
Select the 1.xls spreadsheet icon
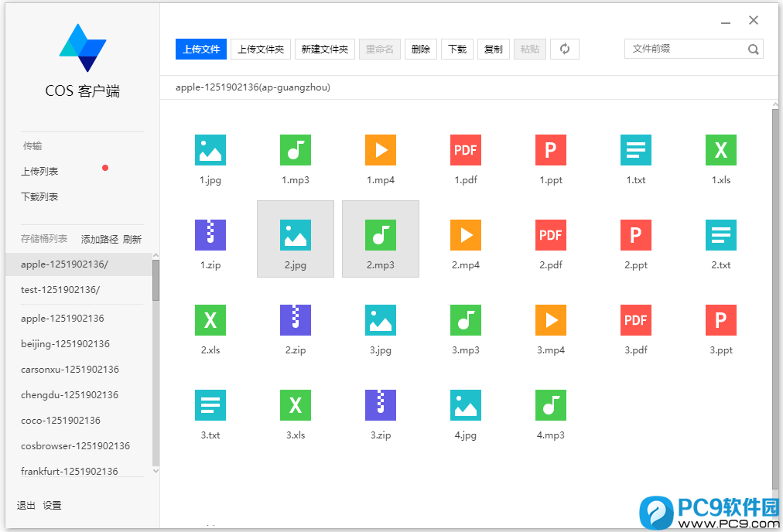pos(721,150)
